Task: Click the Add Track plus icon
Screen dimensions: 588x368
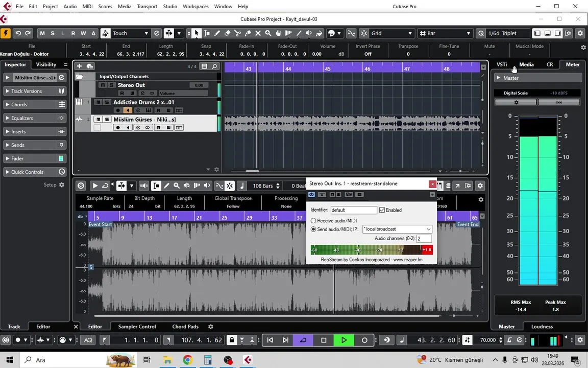Action: pos(79,66)
